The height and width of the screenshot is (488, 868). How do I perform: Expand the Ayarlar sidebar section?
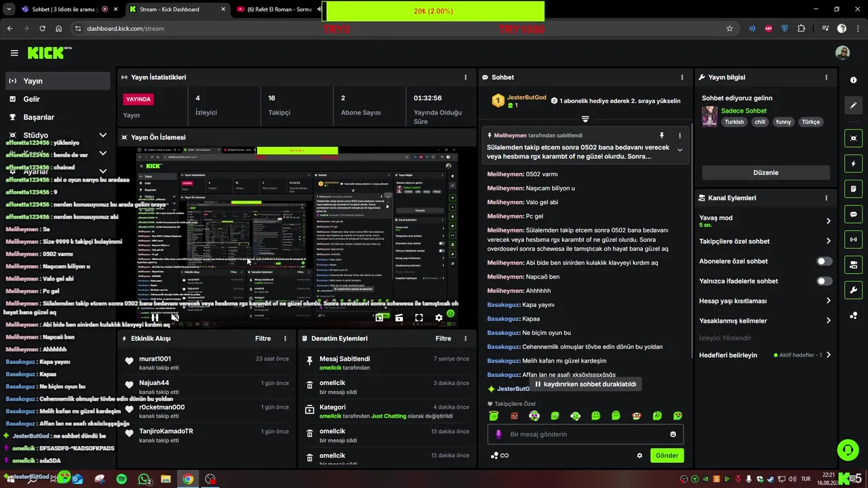[x=103, y=171]
